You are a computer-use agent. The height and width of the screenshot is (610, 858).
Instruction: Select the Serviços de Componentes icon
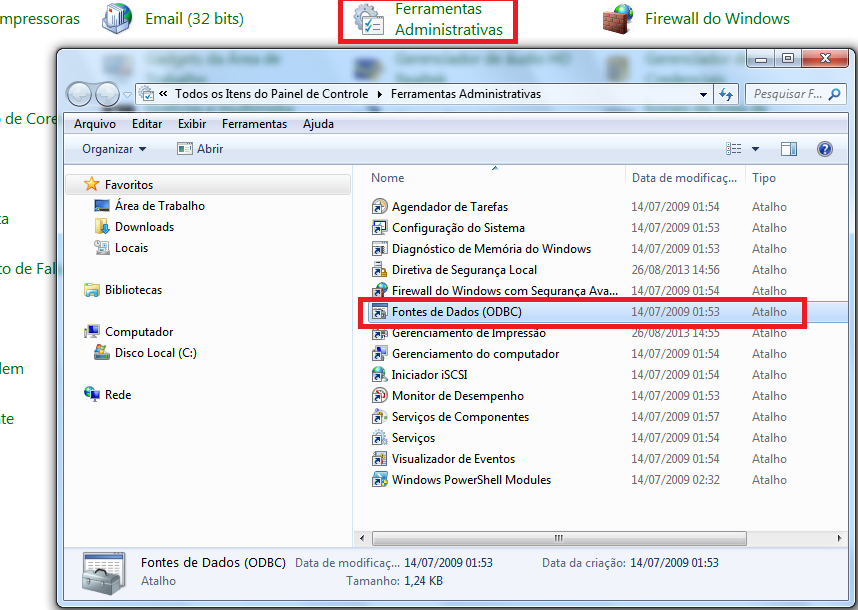point(379,417)
